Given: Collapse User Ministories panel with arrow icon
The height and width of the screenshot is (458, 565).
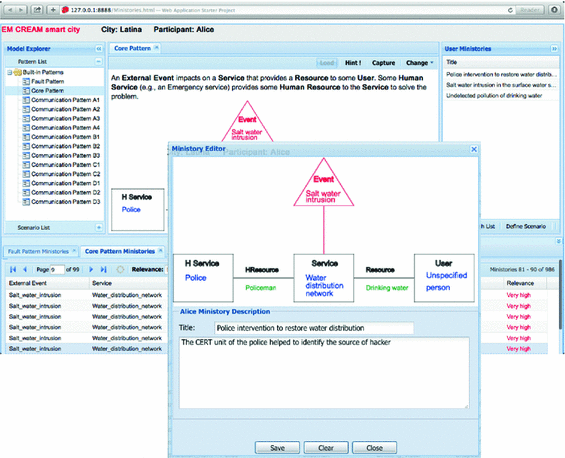Looking at the screenshot, I should (x=554, y=49).
